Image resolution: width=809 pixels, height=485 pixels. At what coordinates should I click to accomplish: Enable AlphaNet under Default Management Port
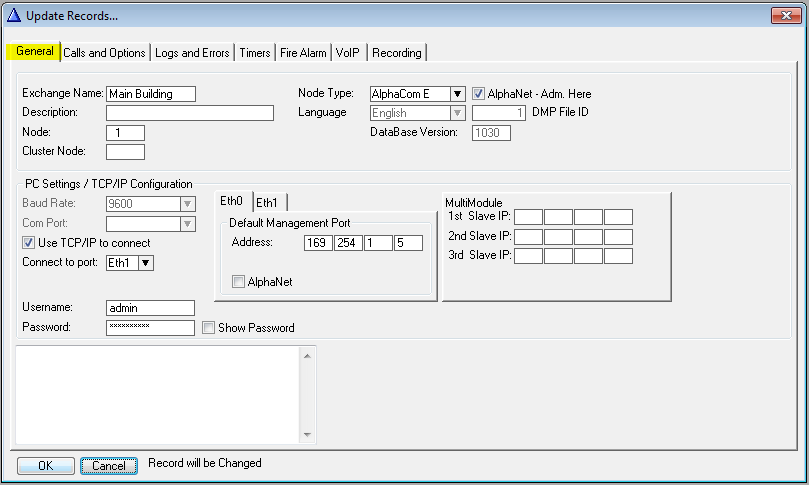[x=238, y=282]
